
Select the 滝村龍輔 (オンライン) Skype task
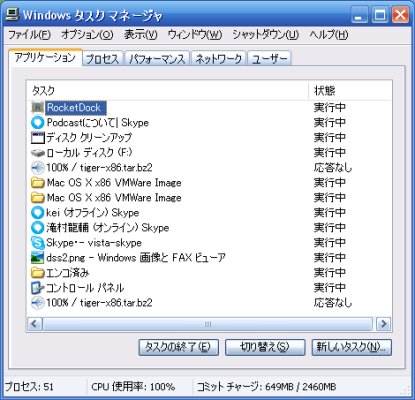coord(108,228)
